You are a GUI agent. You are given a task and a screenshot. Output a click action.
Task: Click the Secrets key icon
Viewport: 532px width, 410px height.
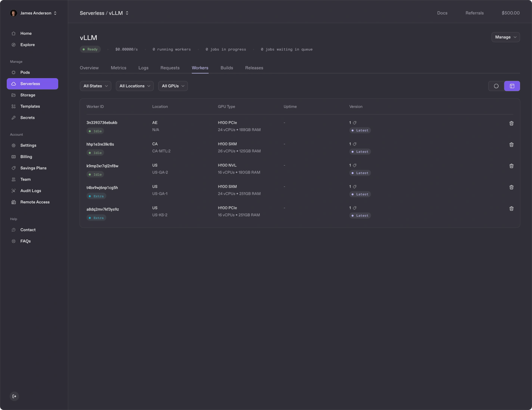[x=13, y=118]
